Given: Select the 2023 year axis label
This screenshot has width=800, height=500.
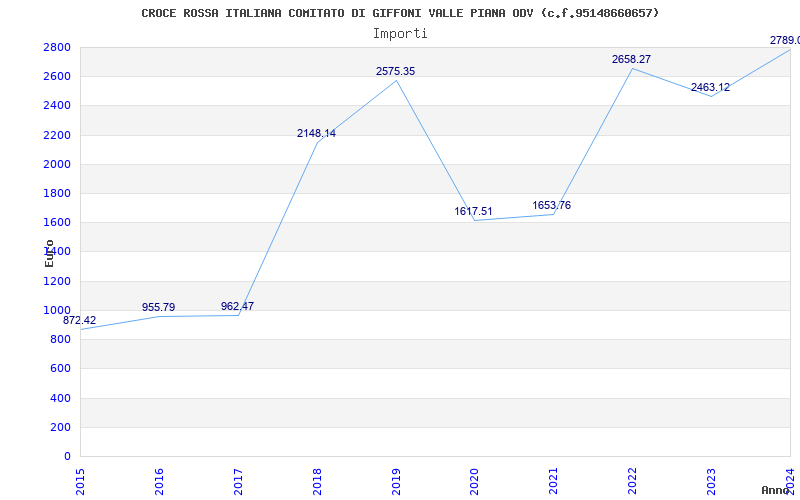Looking at the screenshot, I should tap(711, 482).
